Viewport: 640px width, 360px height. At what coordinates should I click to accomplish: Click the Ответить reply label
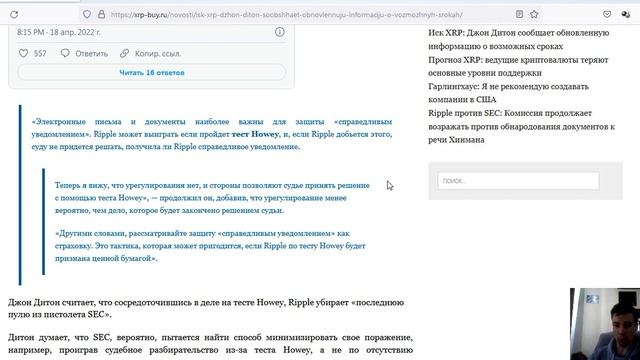91,53
